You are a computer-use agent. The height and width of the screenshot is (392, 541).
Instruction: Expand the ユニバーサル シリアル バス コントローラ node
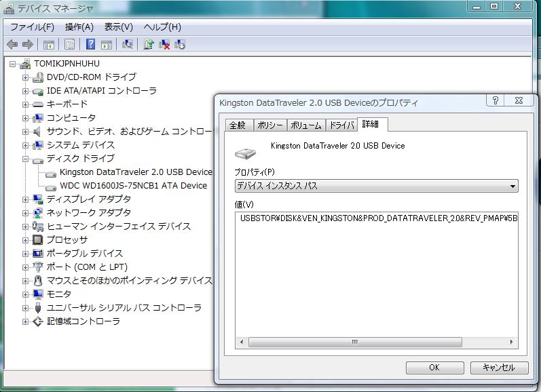coord(25,308)
